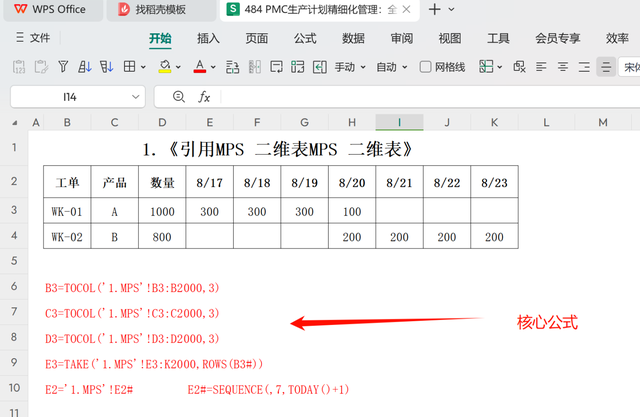Open a new tab with plus button
Image resolution: width=640 pixels, height=417 pixels.
pyautogui.click(x=435, y=9)
